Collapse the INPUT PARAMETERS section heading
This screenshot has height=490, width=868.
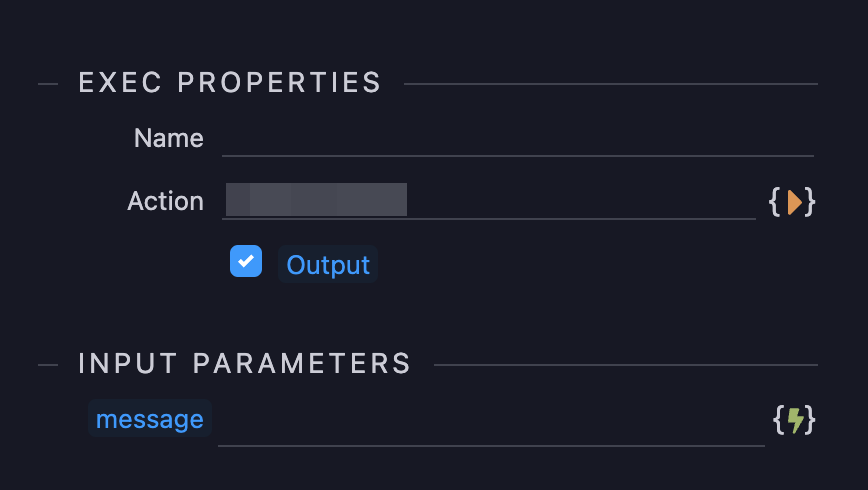(x=245, y=363)
